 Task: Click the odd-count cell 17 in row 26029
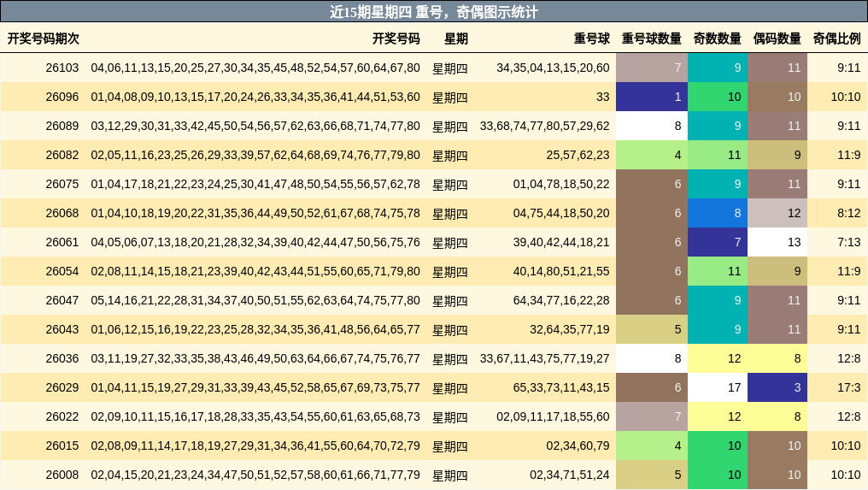point(718,387)
